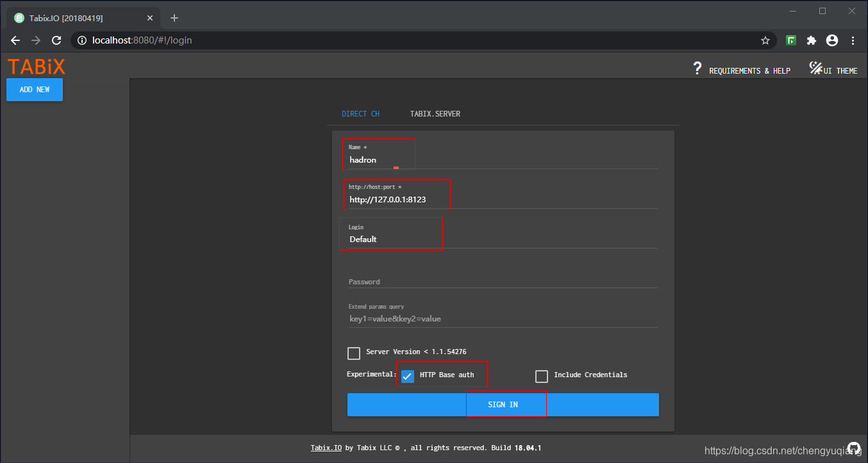Image resolution: width=868 pixels, height=463 pixels.
Task: Open Chrome three-dot menu
Action: pyautogui.click(x=853, y=40)
